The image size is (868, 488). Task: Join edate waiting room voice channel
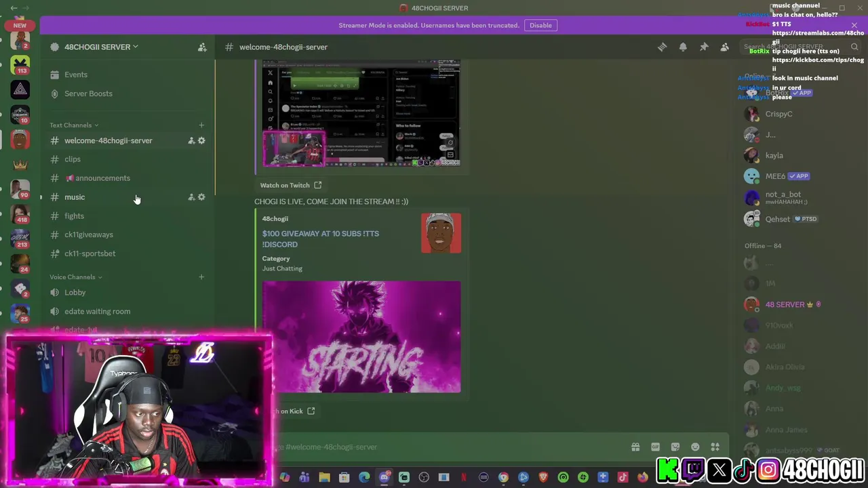pyautogui.click(x=127, y=312)
